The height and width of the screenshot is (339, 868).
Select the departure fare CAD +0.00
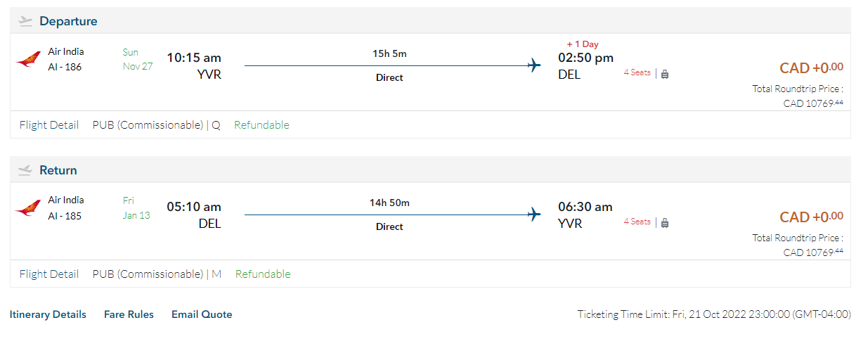point(811,68)
